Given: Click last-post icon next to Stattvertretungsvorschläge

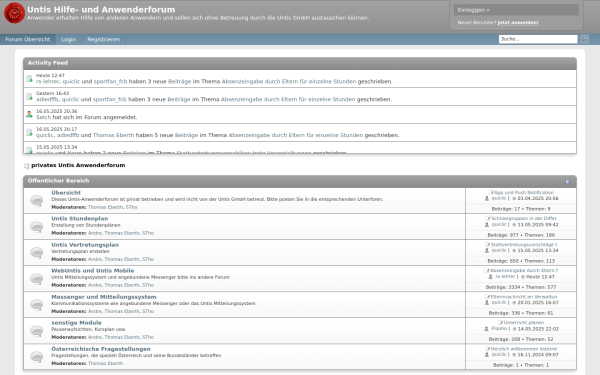Looking at the screenshot, I should pyautogui.click(x=488, y=245).
